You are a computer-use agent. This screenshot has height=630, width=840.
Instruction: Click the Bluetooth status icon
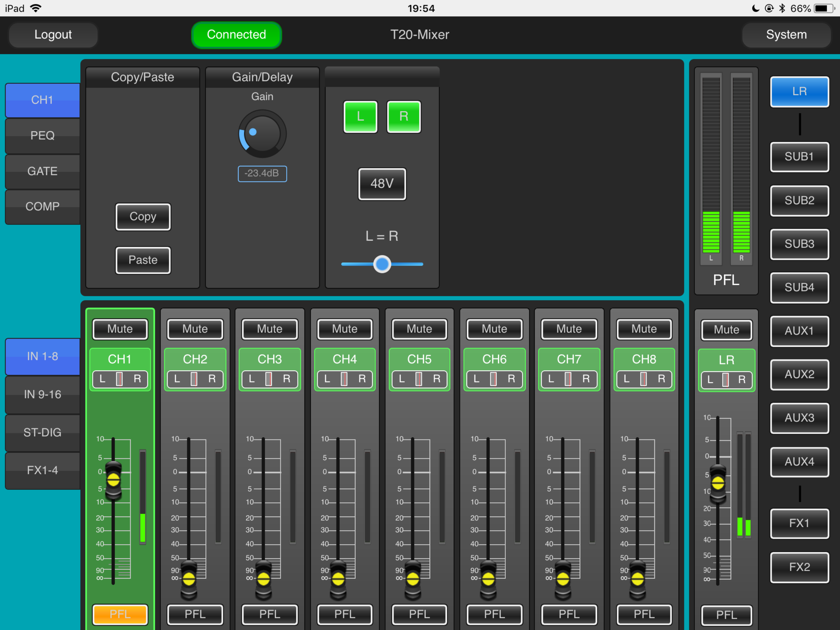[782, 8]
